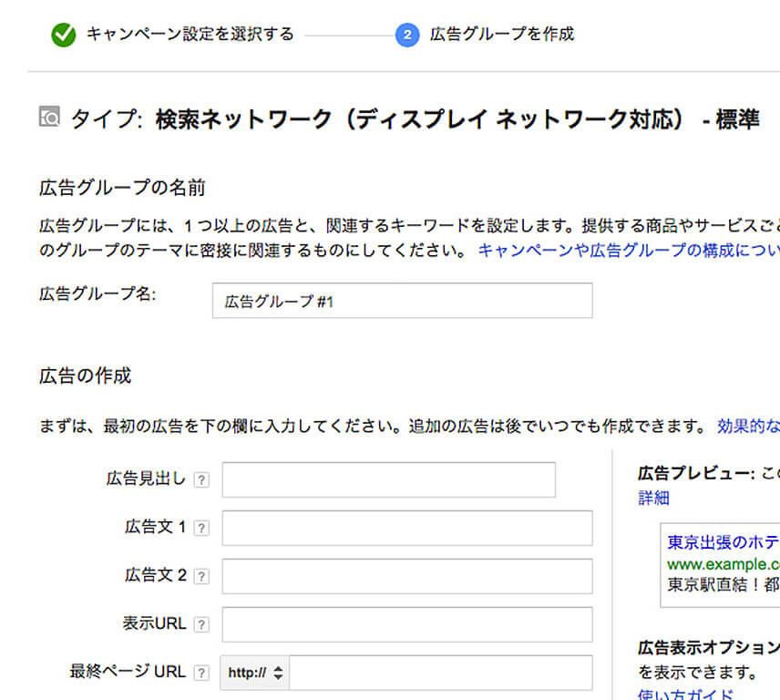Click the green checkmark campaign settings step icon
Image resolution: width=780 pixels, height=700 pixels.
pos(64,35)
